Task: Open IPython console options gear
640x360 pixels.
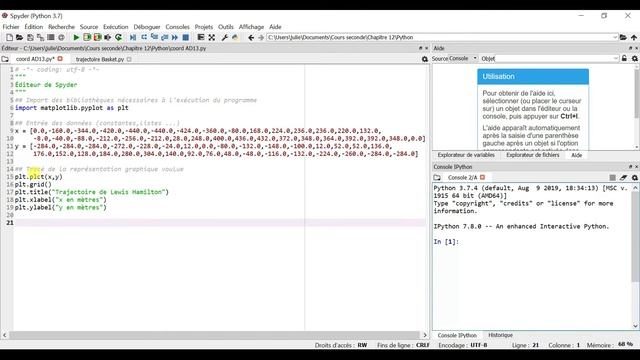Action: [x=635, y=178]
